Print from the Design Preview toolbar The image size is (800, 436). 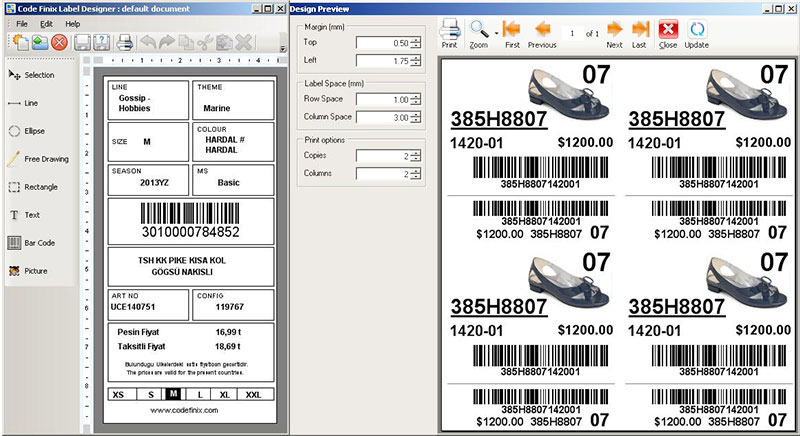pyautogui.click(x=449, y=34)
